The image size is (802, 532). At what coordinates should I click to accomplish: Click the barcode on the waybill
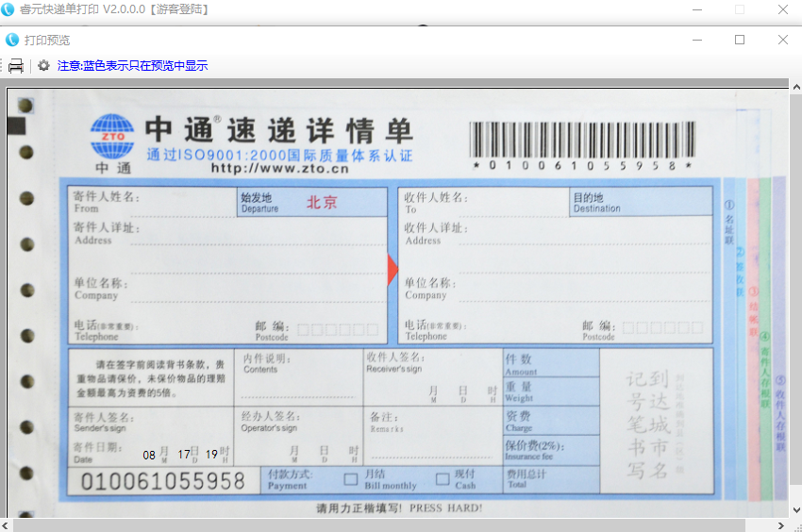click(x=582, y=140)
